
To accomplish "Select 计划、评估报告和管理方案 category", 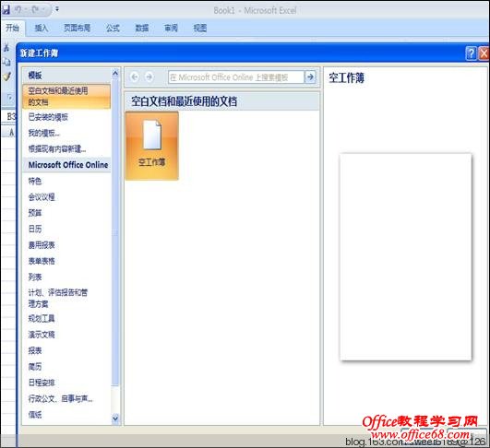I will tap(58, 298).
